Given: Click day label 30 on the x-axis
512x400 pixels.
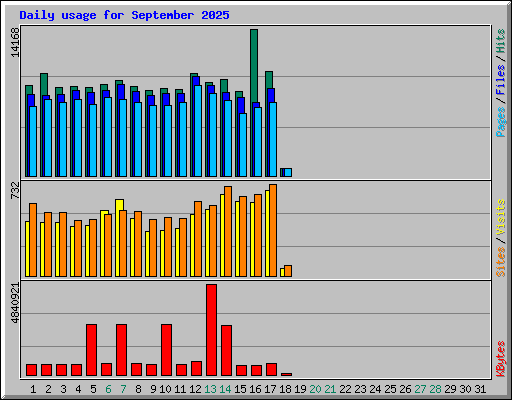Looking at the screenshot, I should pyautogui.click(x=465, y=389).
